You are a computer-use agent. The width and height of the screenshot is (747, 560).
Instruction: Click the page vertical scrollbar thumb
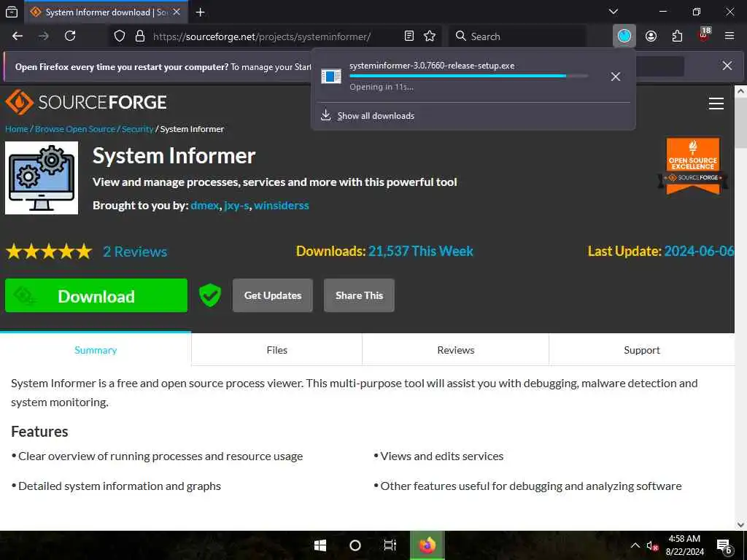pos(741,123)
